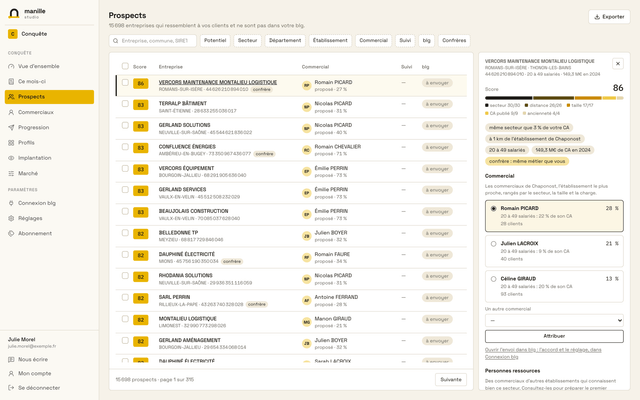Open the Secteur filter dropdown
The image size is (640, 400).
pyautogui.click(x=247, y=40)
